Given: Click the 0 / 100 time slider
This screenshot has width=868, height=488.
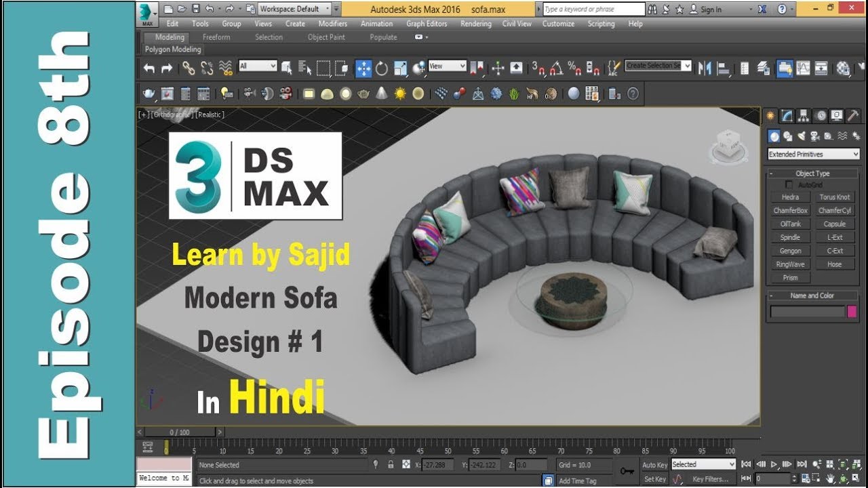Looking at the screenshot, I should pos(180,432).
